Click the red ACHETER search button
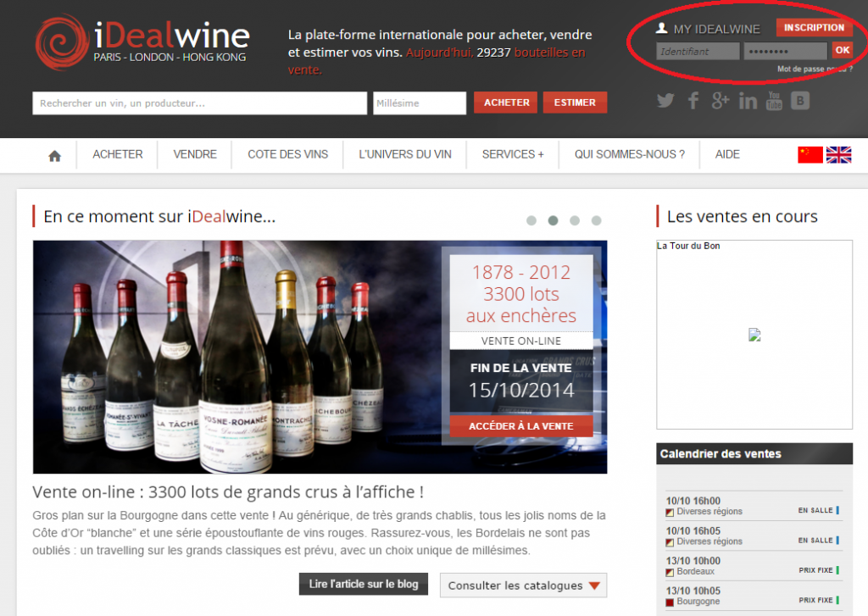This screenshot has width=868, height=616. pyautogui.click(x=505, y=103)
